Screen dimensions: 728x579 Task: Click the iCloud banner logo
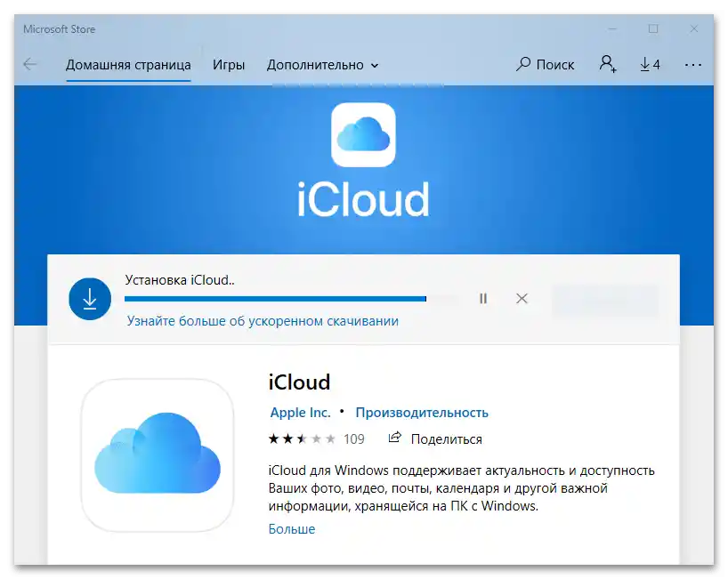(x=363, y=160)
